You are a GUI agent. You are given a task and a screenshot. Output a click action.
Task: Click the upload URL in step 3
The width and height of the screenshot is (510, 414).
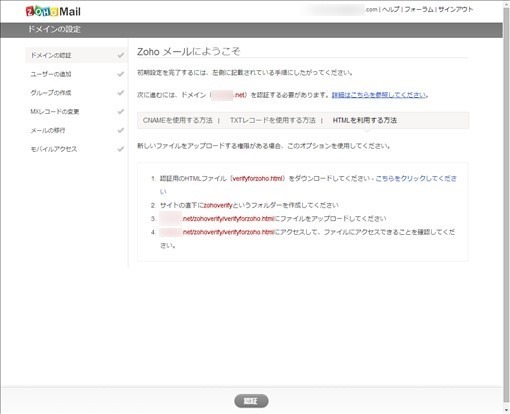pyautogui.click(x=217, y=219)
